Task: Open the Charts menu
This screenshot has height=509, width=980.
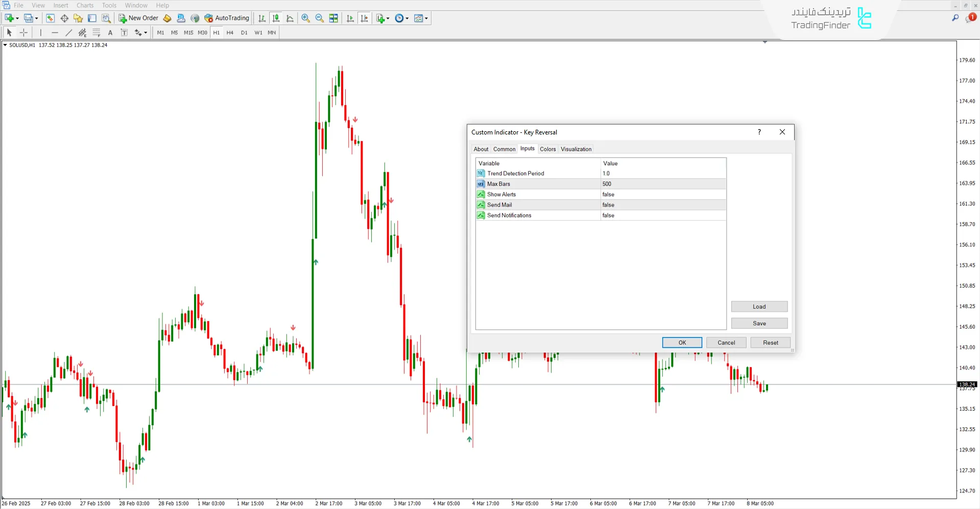Action: pos(85,5)
